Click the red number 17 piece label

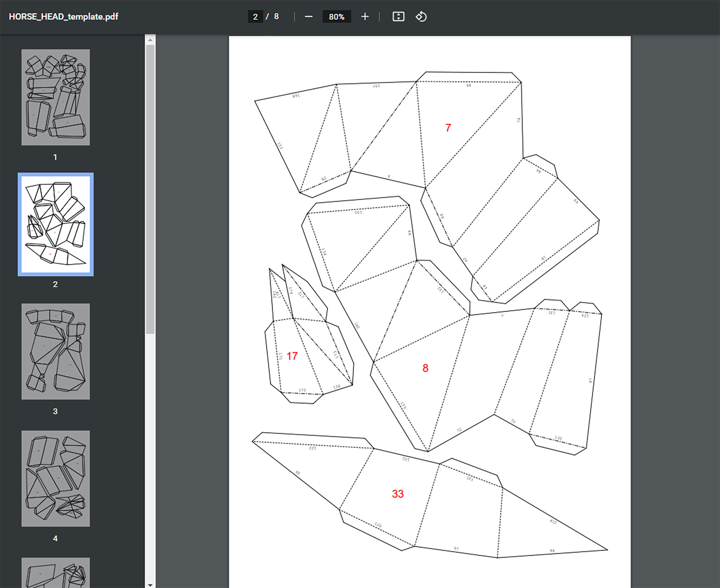pyautogui.click(x=292, y=356)
